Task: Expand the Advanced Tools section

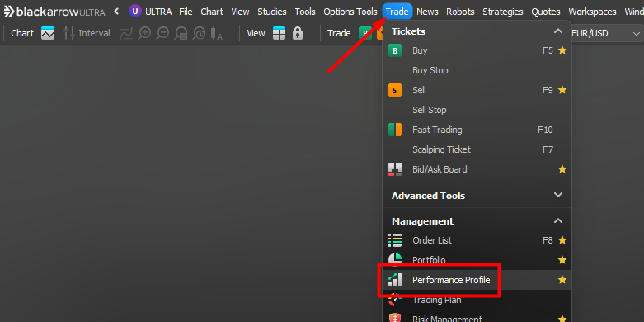Action: tap(557, 195)
